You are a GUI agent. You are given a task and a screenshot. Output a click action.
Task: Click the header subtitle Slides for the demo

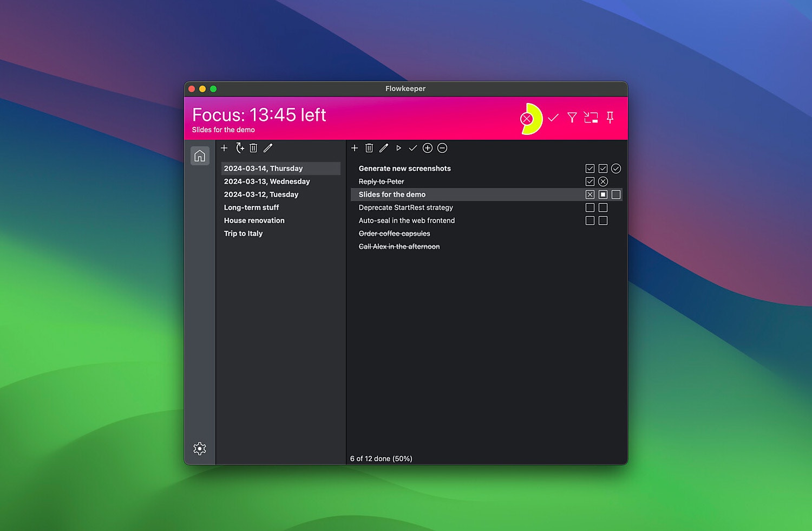(x=223, y=130)
